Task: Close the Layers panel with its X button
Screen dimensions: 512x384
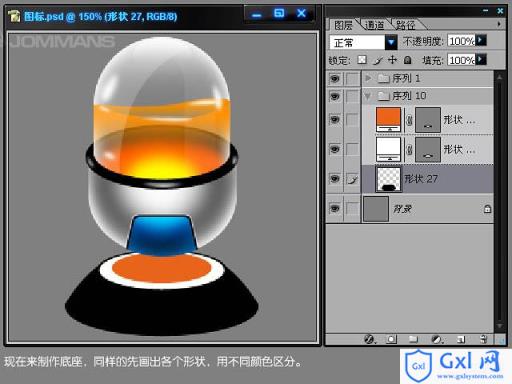Action: click(500, 11)
